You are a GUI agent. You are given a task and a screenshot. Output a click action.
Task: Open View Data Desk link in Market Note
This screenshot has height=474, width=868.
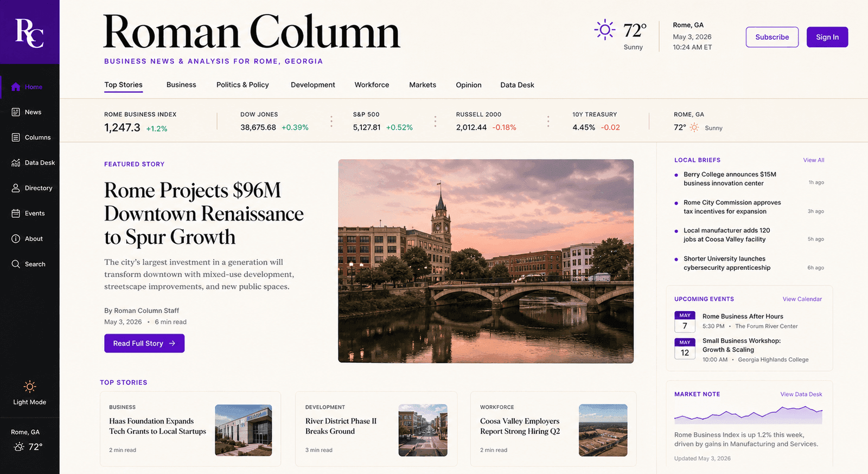(801, 394)
